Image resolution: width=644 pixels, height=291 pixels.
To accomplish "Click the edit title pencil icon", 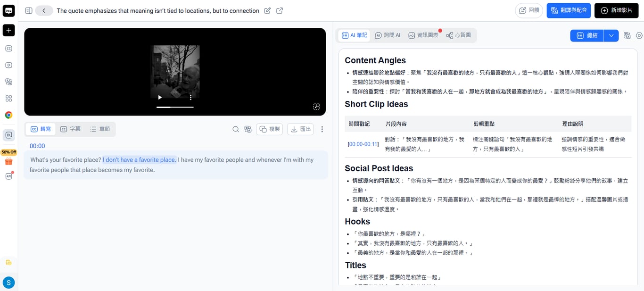I will [x=267, y=10].
